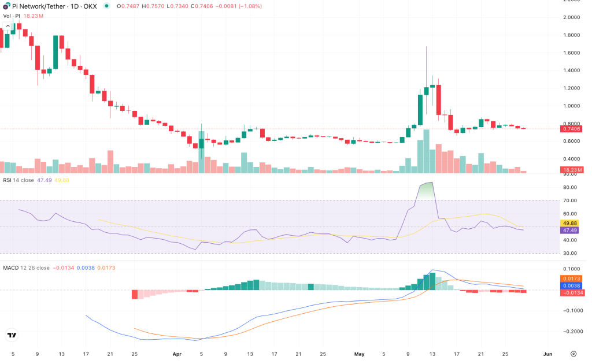Click the red 18.23M volume tag on axis
Screen dimensions: 592x364
pos(572,170)
